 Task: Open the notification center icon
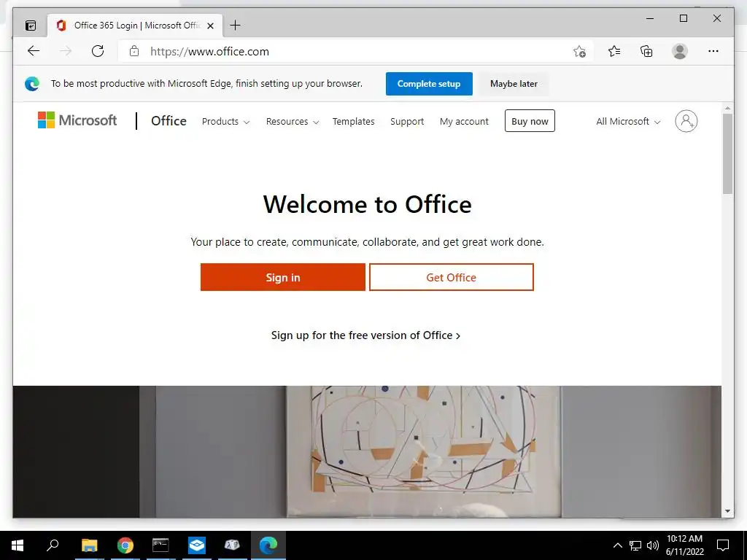coord(723,545)
